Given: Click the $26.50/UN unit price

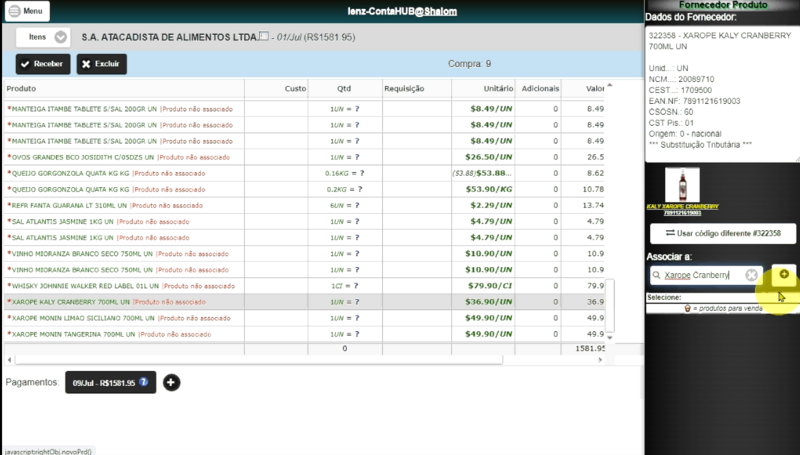Looking at the screenshot, I should pyautogui.click(x=488, y=157).
